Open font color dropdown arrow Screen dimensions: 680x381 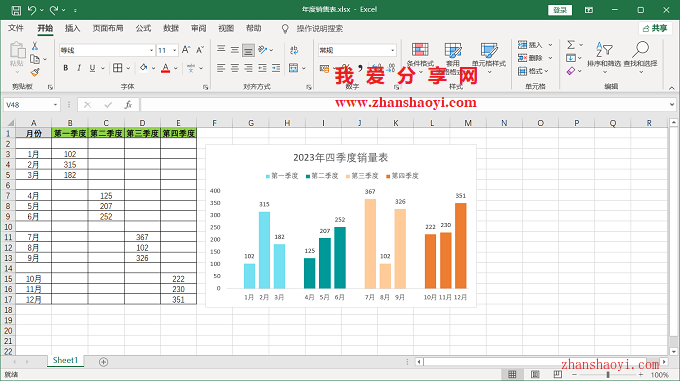coord(176,68)
